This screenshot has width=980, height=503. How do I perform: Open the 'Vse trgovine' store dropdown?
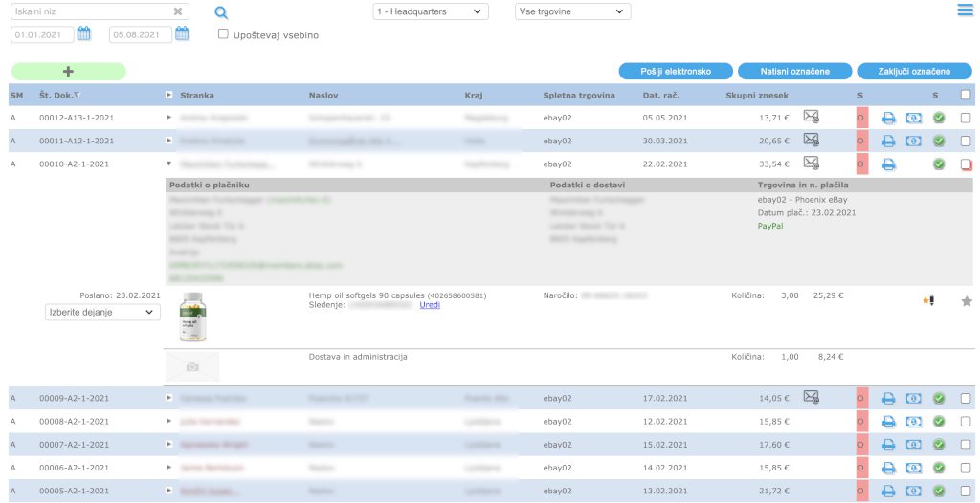pos(572,11)
